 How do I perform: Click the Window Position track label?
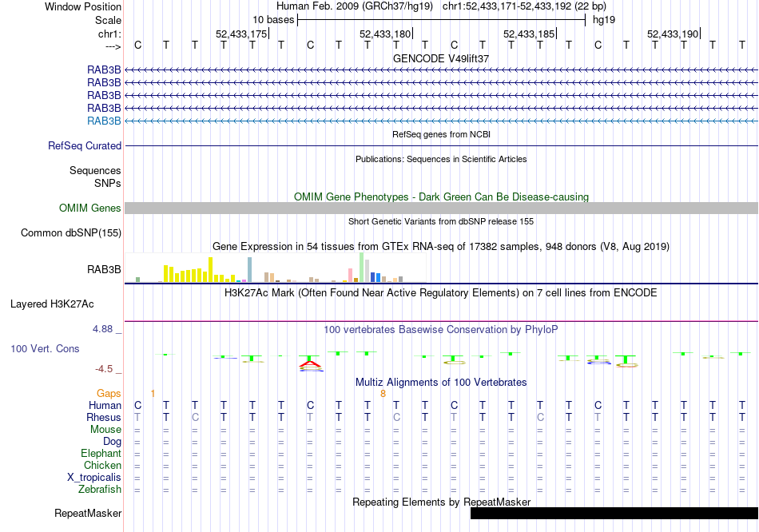click(83, 6)
